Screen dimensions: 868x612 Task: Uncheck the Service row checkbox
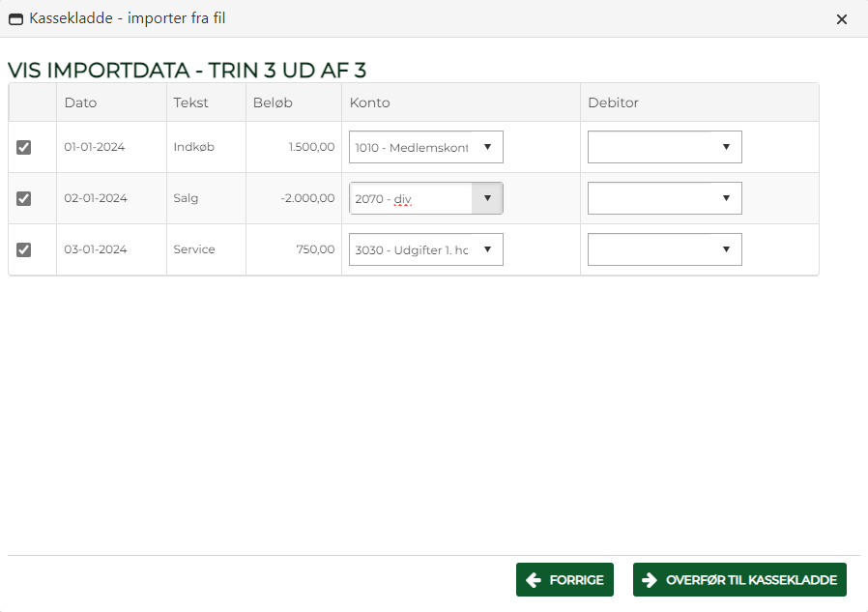[x=24, y=249]
